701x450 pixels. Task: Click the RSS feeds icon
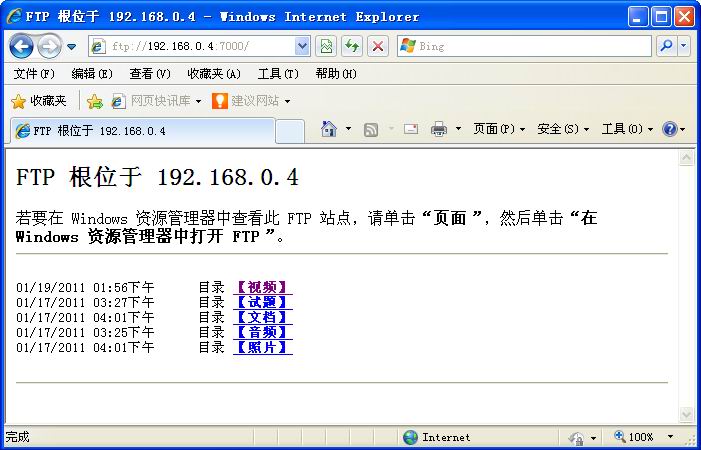tap(371, 129)
